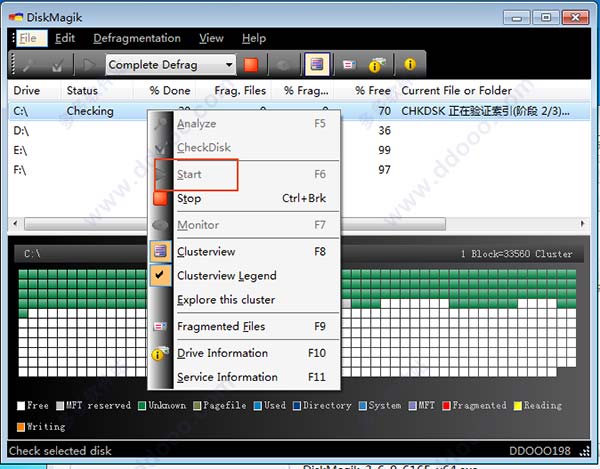The image size is (600, 469).
Task: Click the Start play toolbar icon
Action: click(x=89, y=65)
